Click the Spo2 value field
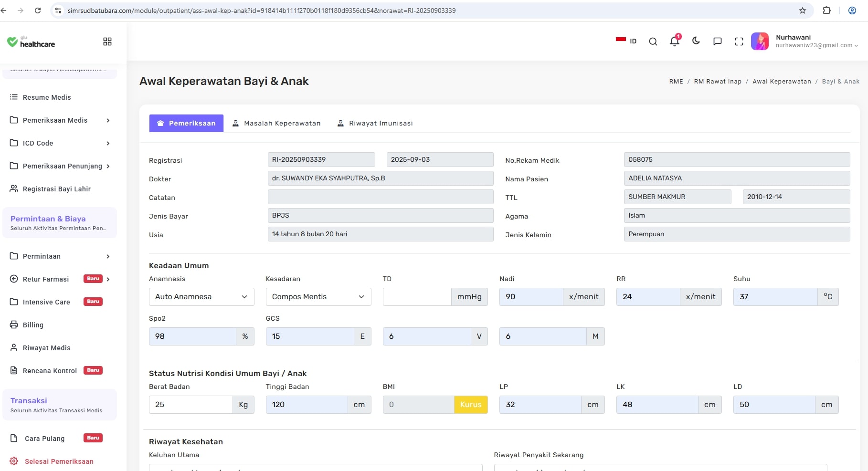The image size is (868, 471). coord(192,336)
